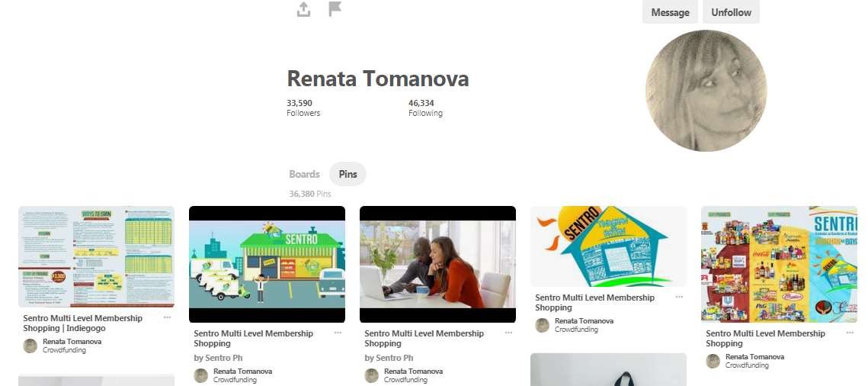Click 'by Sentro Ph' under store animation pin

(218, 358)
